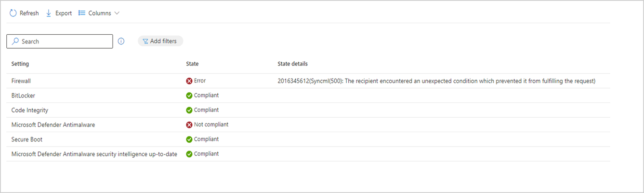The image size is (644, 193).
Task: Select the Code Integrity row
Action: tap(308, 110)
